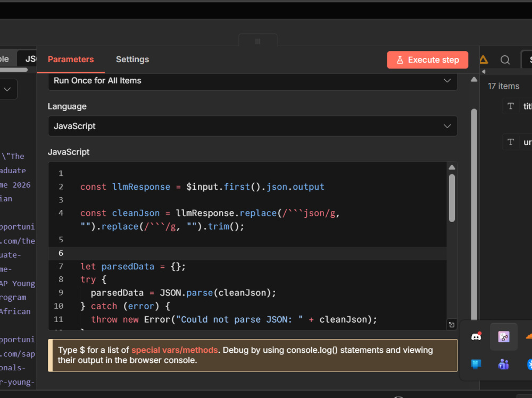
Task: Click scroll-up arrow of the code editor
Action: tap(452, 167)
